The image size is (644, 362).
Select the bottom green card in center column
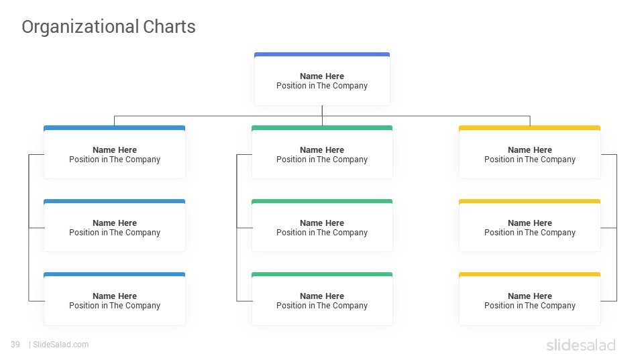tap(322, 299)
